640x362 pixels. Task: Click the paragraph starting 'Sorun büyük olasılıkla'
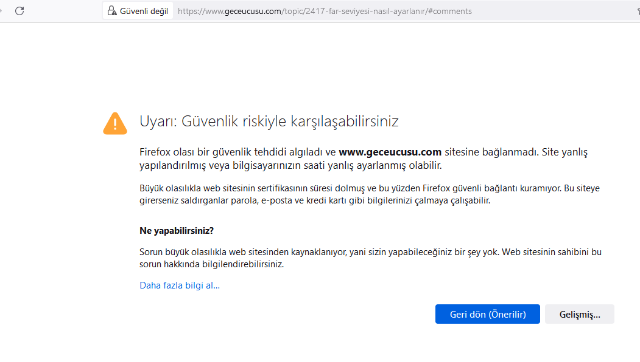click(x=370, y=258)
